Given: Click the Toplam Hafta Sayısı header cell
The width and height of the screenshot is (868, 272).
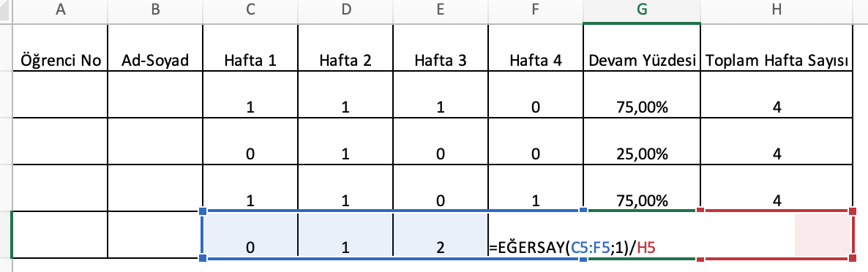Looking at the screenshot, I should tap(776, 48).
